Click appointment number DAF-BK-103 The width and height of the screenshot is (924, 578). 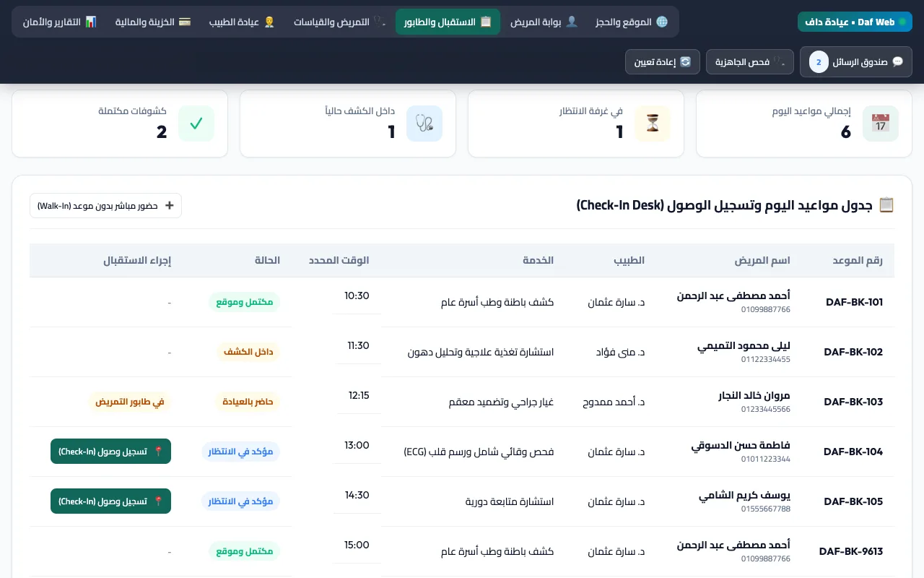coord(853,402)
